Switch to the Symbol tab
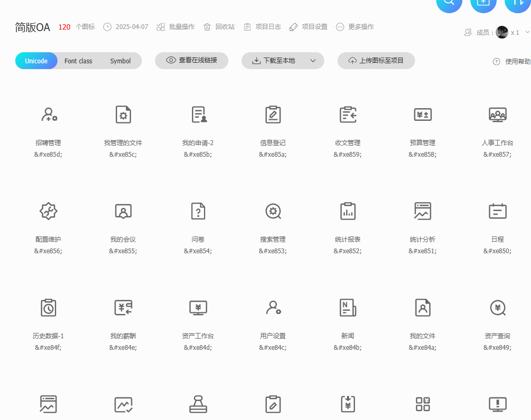 [x=120, y=61]
